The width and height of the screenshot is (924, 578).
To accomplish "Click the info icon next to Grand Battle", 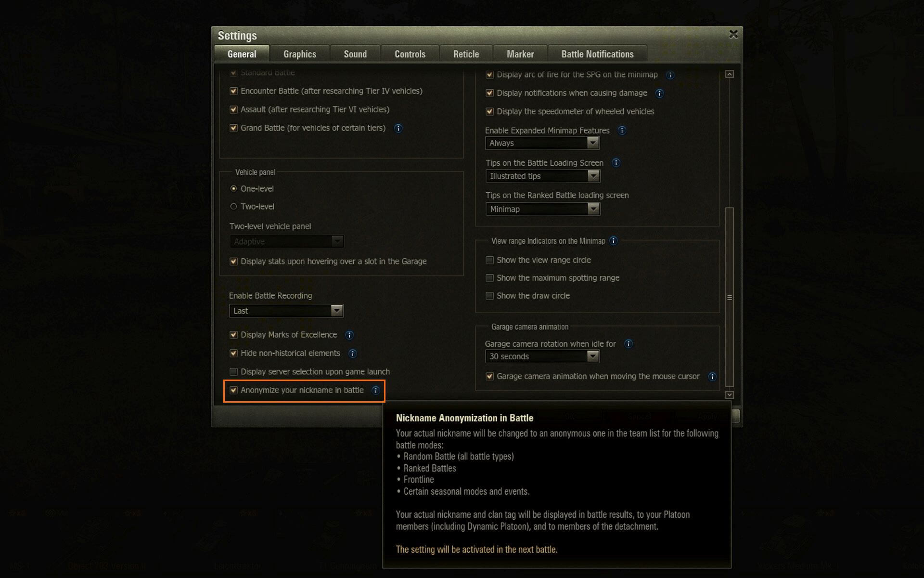I will coord(398,128).
